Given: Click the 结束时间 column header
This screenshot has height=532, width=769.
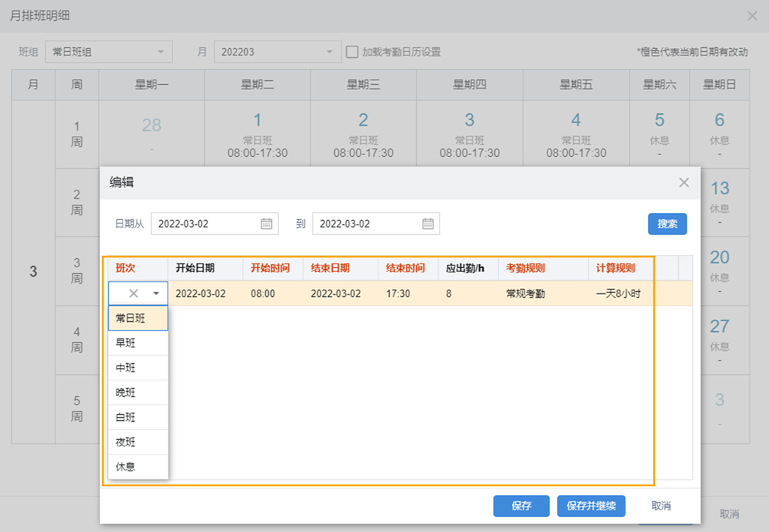Looking at the screenshot, I should pos(408,268).
